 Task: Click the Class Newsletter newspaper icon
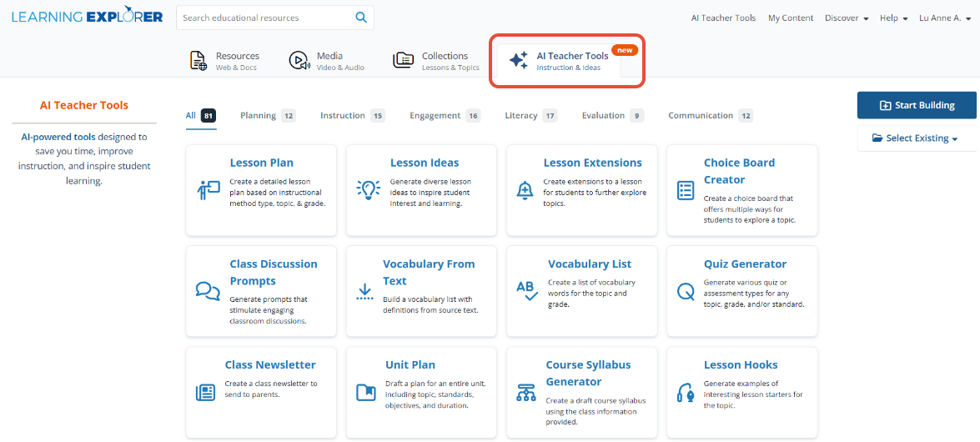point(205,392)
